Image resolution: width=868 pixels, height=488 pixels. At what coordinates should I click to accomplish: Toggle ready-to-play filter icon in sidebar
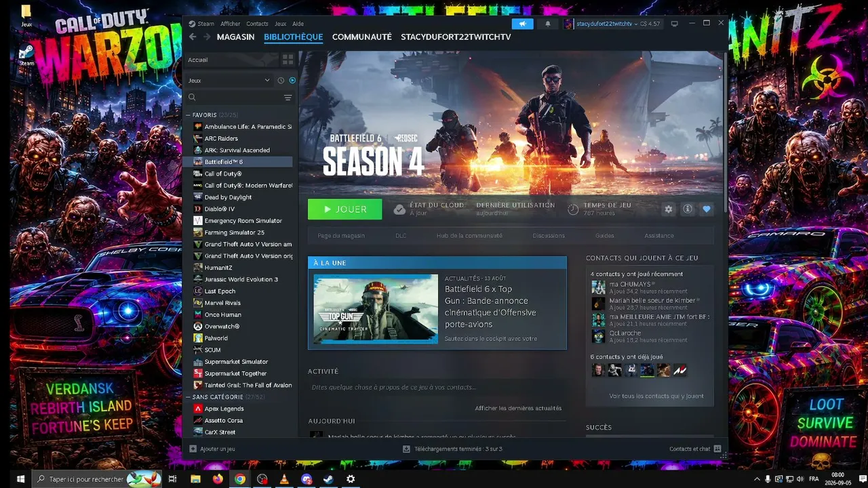tap(292, 80)
